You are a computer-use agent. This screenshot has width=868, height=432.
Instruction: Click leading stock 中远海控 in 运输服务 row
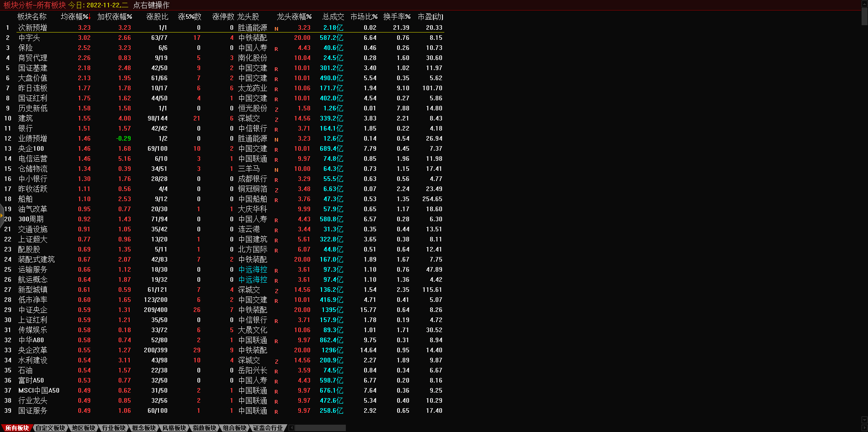pos(252,270)
